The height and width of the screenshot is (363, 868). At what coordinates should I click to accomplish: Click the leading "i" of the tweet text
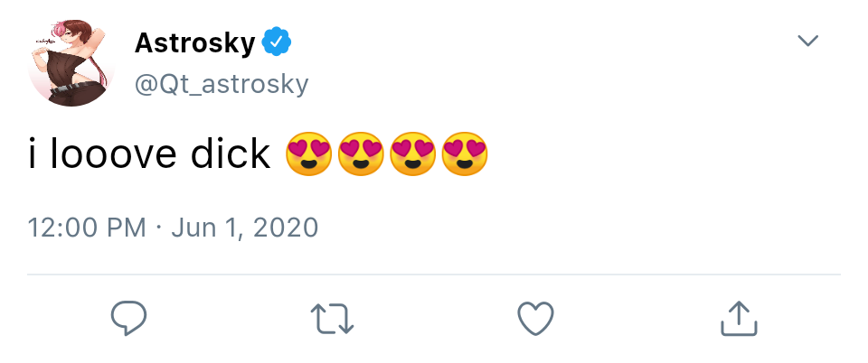click(33, 155)
